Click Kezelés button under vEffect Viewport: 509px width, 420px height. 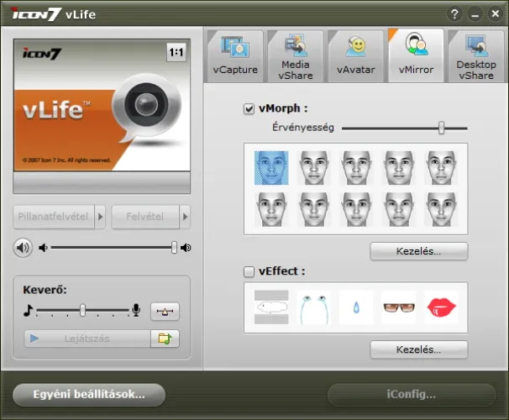tap(419, 349)
